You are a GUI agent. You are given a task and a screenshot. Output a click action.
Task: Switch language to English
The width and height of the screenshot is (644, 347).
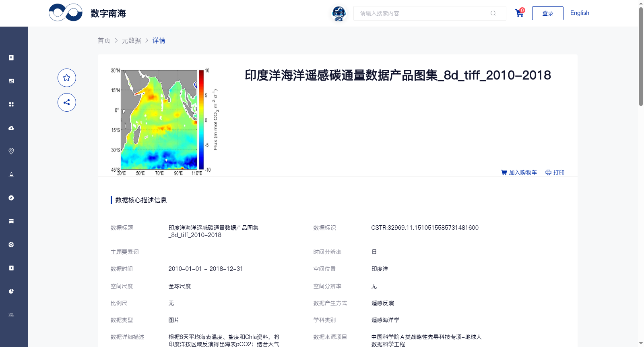click(x=580, y=13)
